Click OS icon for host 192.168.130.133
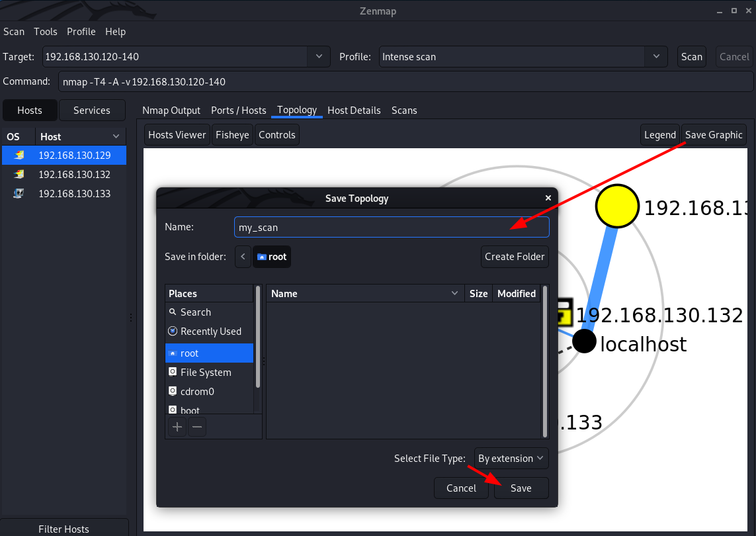Screen dimensions: 756x536 [x=19, y=193]
